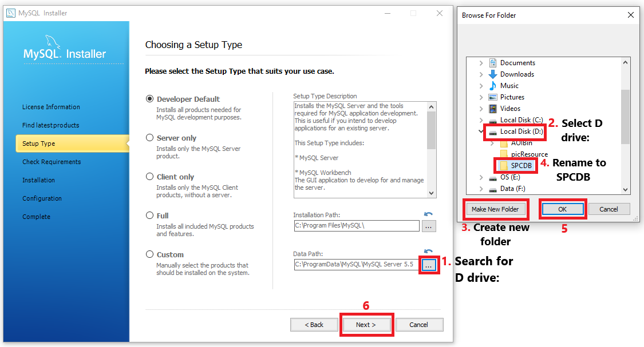The height and width of the screenshot is (347, 644).
Task: Go to the Configuration step
Action: (x=42, y=198)
